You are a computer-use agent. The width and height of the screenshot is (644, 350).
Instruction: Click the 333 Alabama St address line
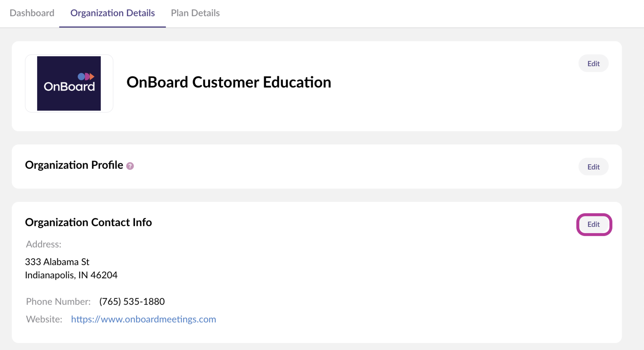click(57, 262)
